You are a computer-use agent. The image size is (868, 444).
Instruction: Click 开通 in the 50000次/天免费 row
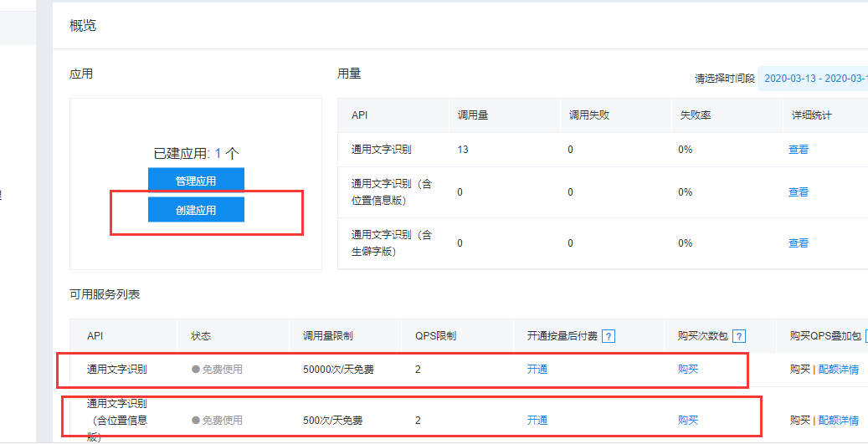pyautogui.click(x=537, y=370)
